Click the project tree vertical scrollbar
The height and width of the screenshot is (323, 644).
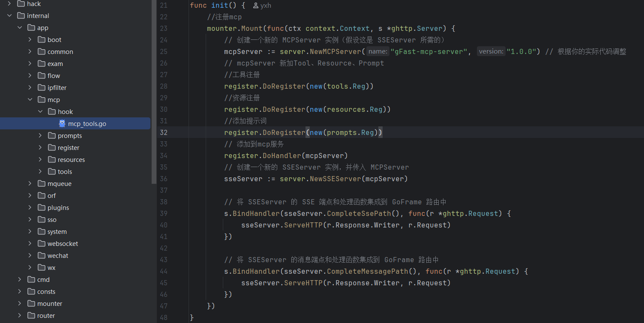coord(154,92)
